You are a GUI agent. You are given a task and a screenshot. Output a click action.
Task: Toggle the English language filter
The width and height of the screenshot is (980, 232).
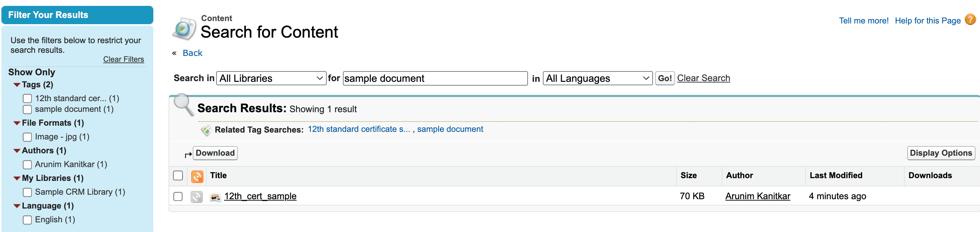[27, 220]
